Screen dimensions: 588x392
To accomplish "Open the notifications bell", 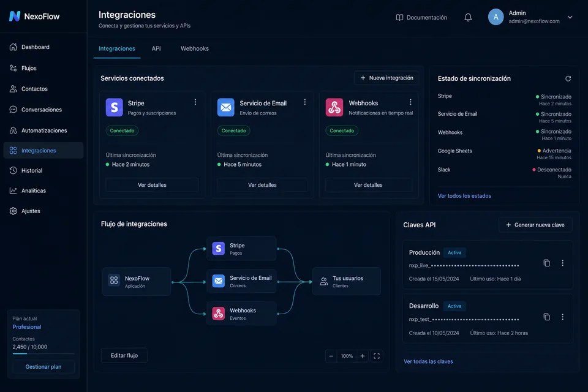I will coord(468,17).
